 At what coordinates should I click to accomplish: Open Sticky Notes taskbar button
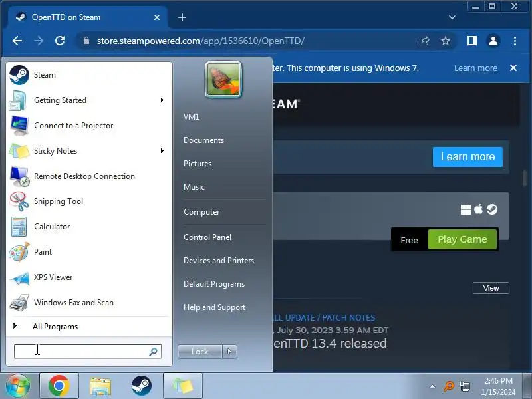[183, 386]
